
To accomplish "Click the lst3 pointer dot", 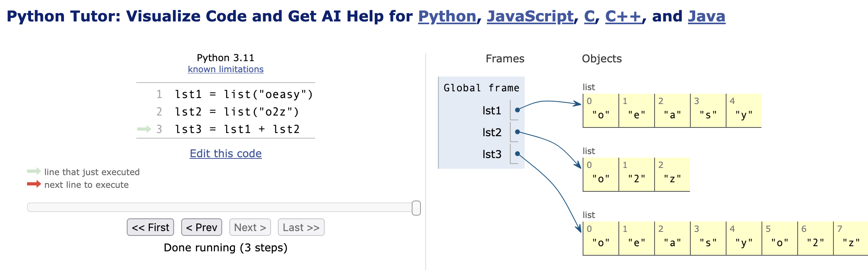I will pyautogui.click(x=517, y=154).
